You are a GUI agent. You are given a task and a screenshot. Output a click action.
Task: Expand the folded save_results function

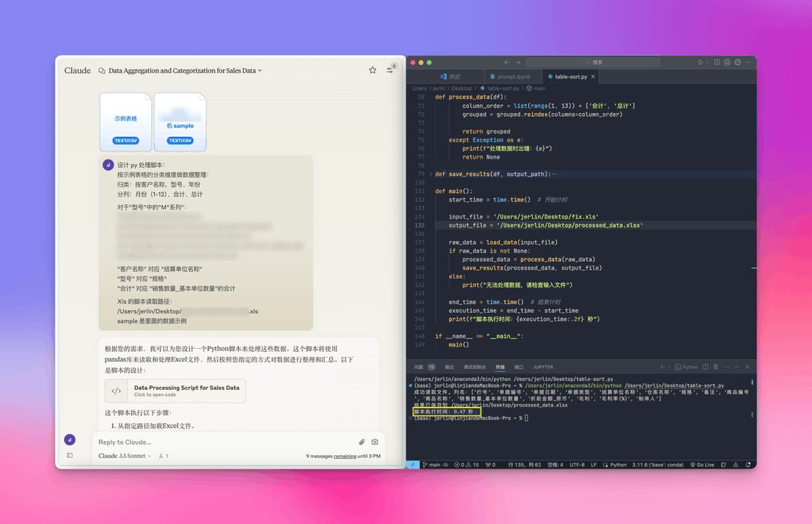click(430, 174)
